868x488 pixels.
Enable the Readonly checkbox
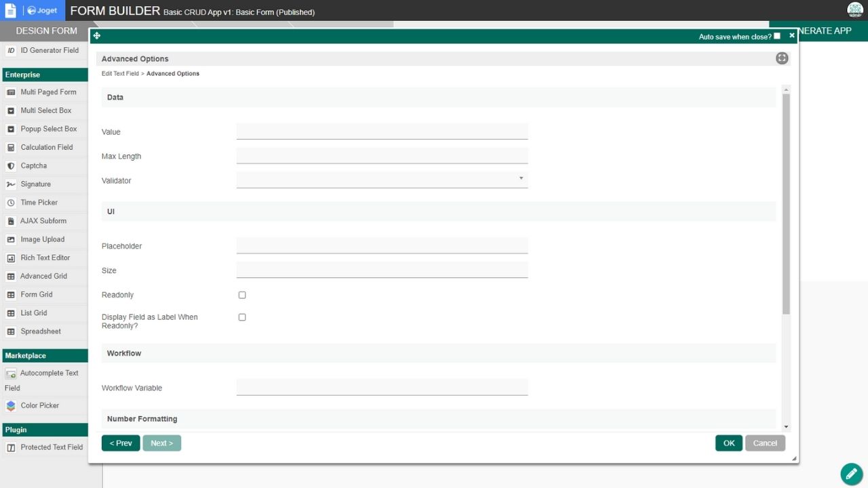click(242, 295)
